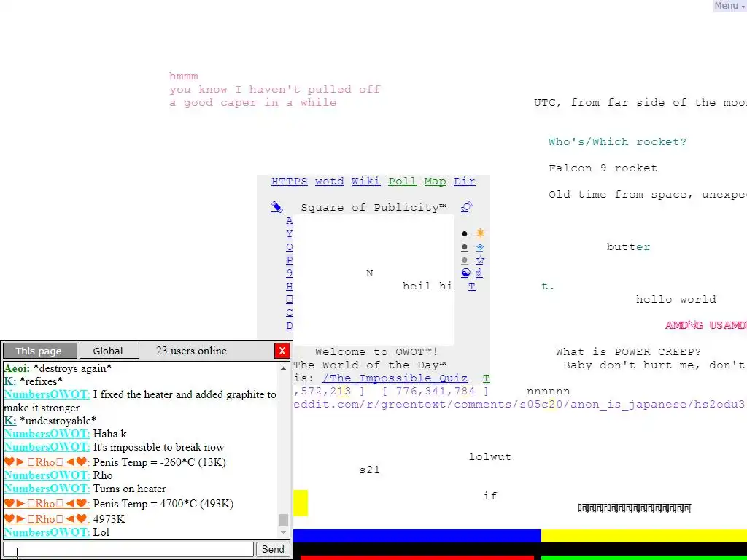The width and height of the screenshot is (747, 560).
Task: Click the 'What is POWER CREEP?' text
Action: point(628,352)
